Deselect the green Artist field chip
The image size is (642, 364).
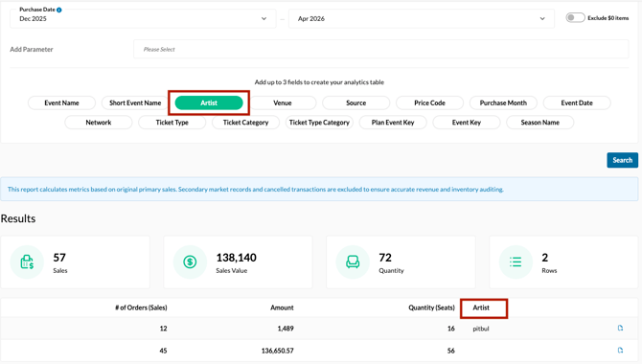click(x=209, y=102)
